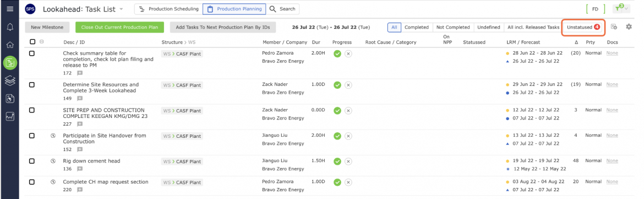
Task: Switch to Production Planning tab
Action: 234,9
